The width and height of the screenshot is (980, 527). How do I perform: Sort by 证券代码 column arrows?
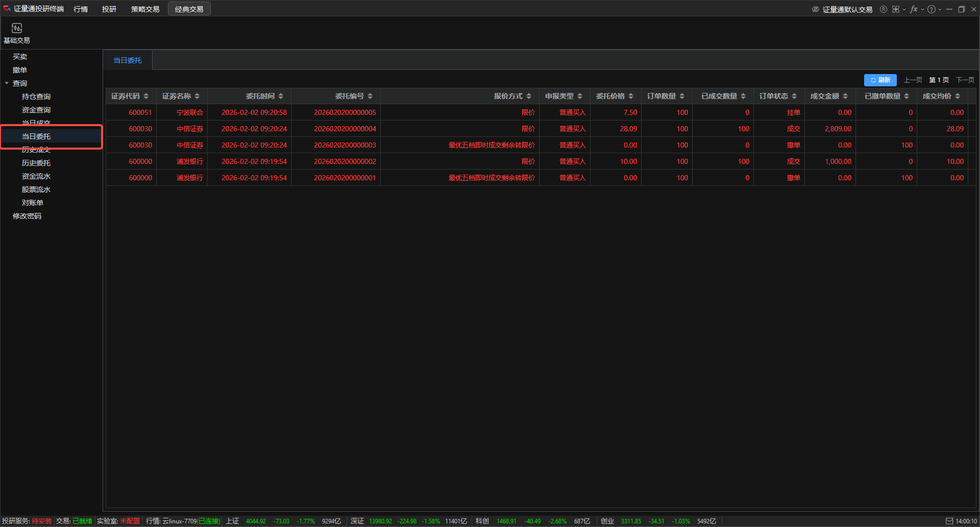click(146, 96)
